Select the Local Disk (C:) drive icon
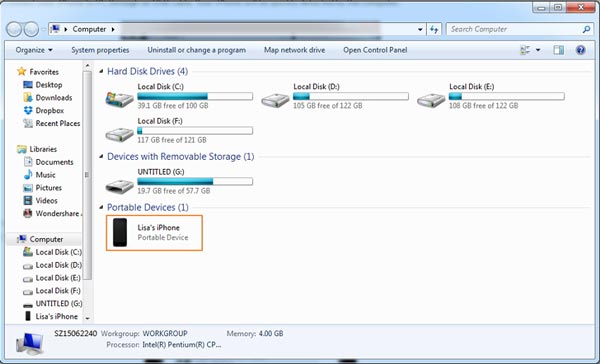Image resolution: width=600 pixels, height=364 pixels. [x=119, y=99]
